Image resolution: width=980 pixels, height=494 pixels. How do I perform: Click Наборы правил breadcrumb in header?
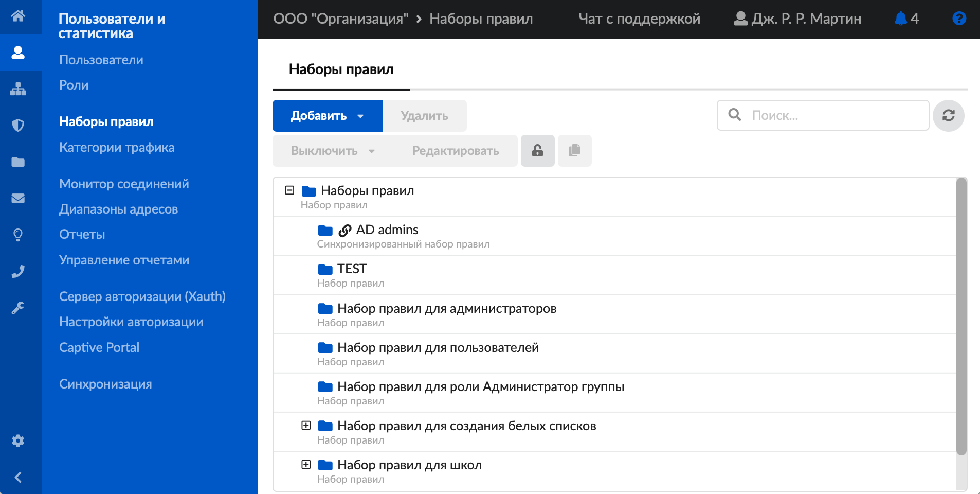481,19
